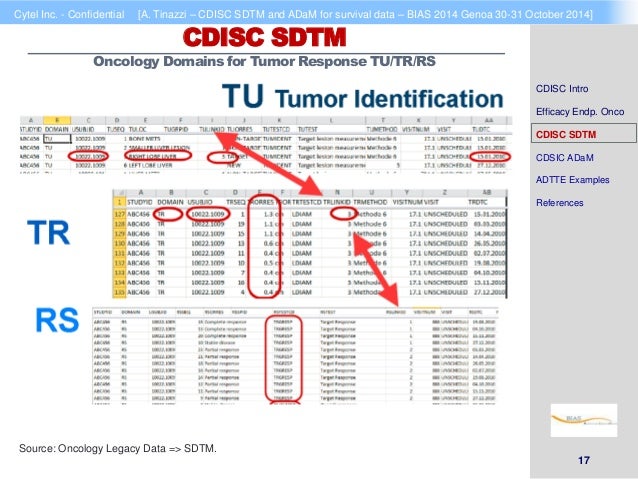Click TRDTC cell 04.10.2010
This screenshot has width=638, height=479.
click(489, 273)
